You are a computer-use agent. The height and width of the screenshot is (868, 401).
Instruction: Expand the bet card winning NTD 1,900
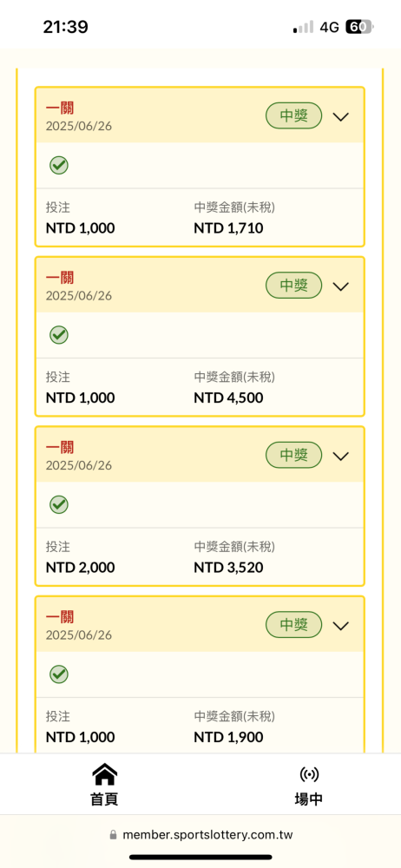[x=340, y=626]
